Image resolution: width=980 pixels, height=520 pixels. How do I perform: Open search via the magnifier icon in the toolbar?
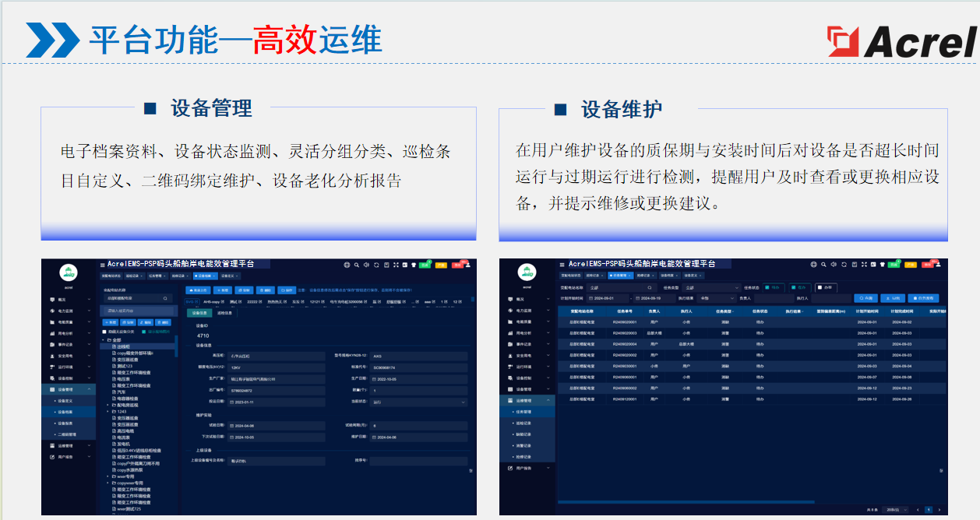click(357, 265)
